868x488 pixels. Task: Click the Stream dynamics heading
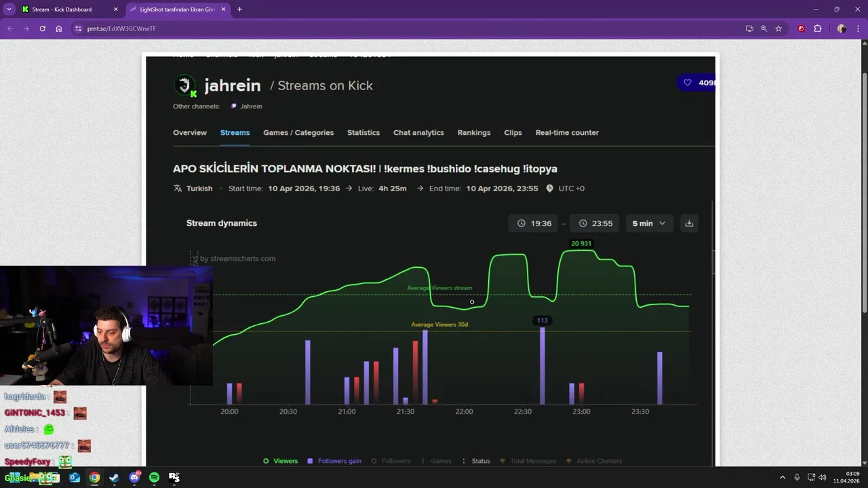[x=222, y=223]
